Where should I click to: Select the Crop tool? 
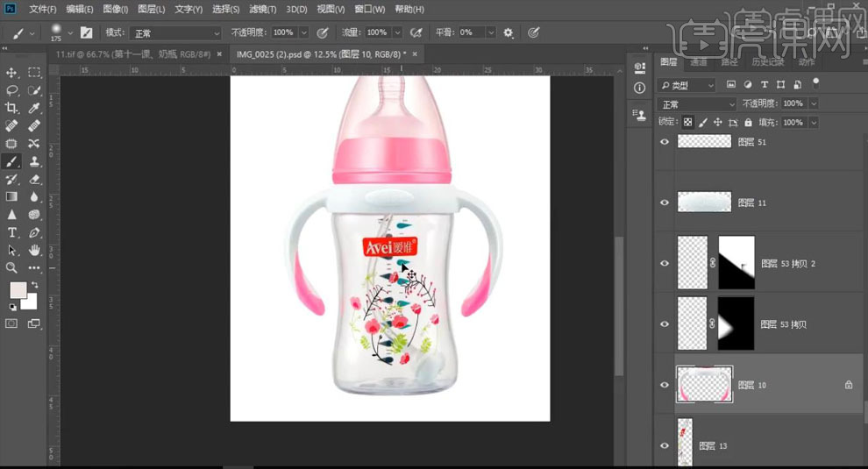[12, 108]
